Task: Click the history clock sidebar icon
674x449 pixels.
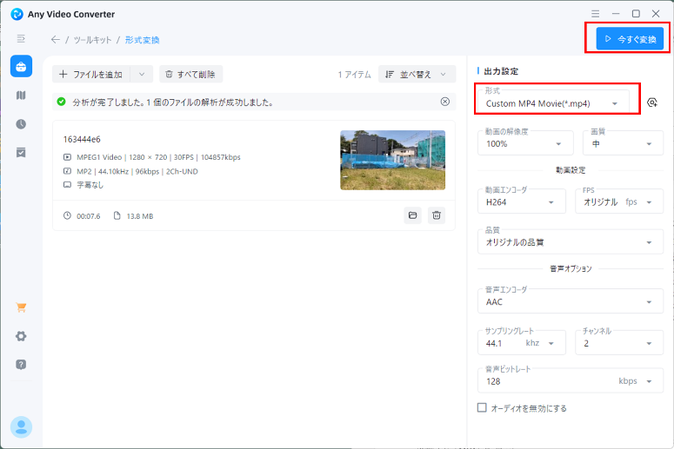Action: (x=21, y=124)
